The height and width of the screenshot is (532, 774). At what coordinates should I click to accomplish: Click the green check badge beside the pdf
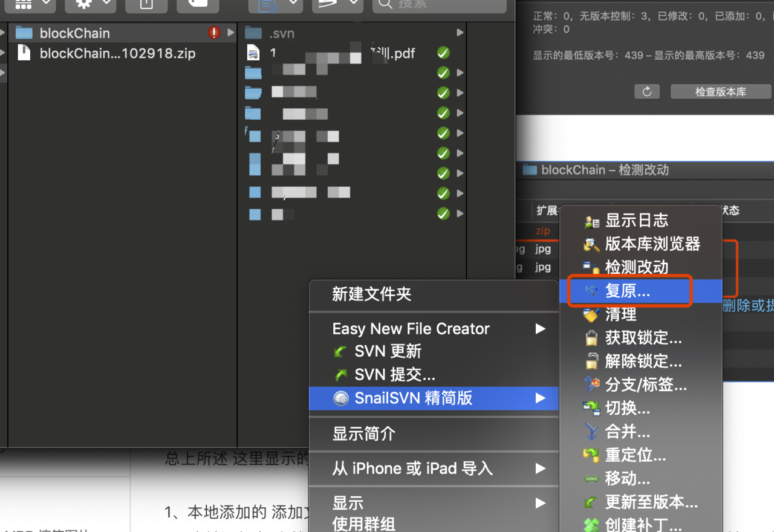[443, 53]
